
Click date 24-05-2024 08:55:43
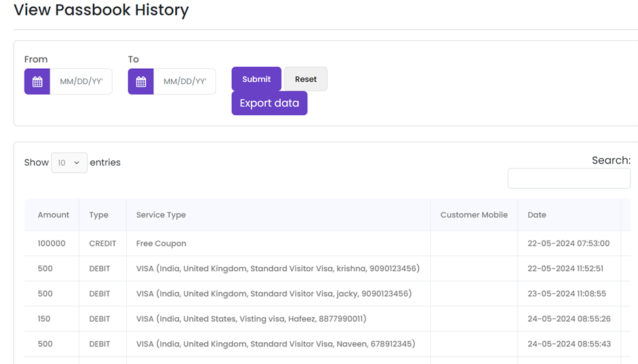(x=569, y=344)
